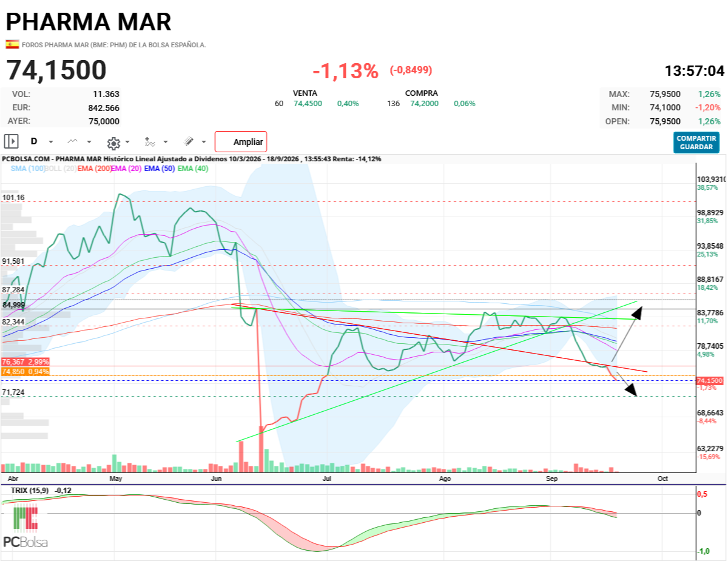
Task: Click the clock time 13:57:04
Action: pyautogui.click(x=695, y=71)
